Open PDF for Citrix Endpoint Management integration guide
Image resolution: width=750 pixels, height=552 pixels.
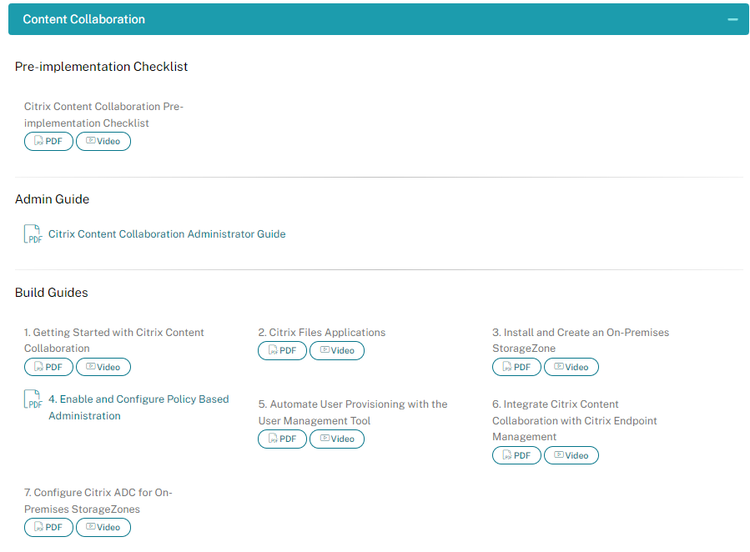click(x=517, y=455)
